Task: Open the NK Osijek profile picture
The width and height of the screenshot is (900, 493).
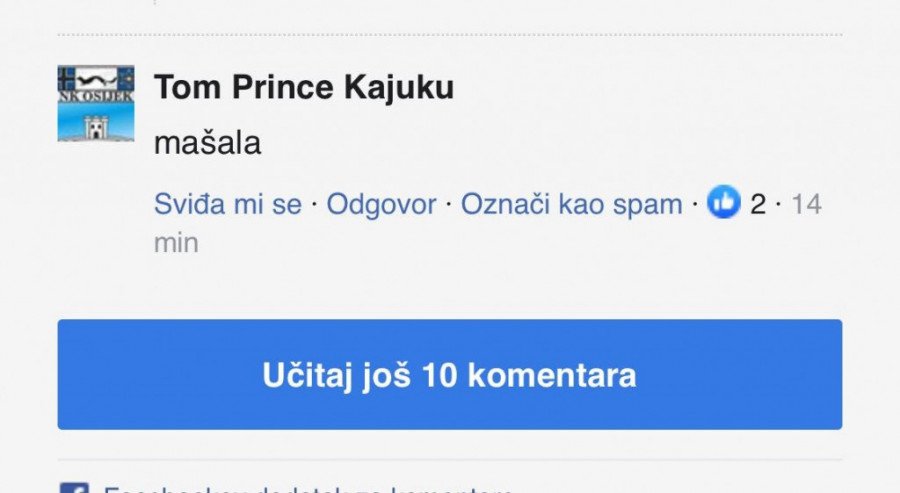Action: [x=96, y=104]
